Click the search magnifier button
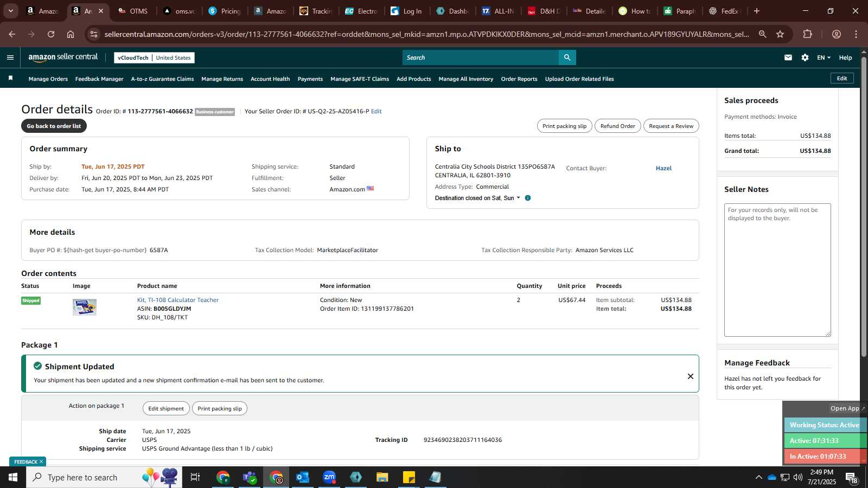 click(x=567, y=57)
